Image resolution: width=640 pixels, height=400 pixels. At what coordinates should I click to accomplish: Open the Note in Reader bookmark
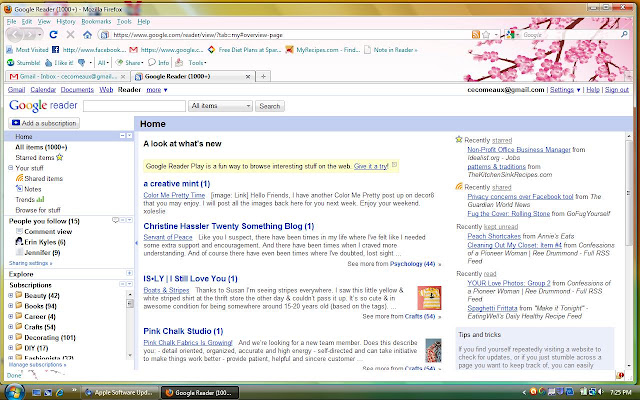point(391,50)
